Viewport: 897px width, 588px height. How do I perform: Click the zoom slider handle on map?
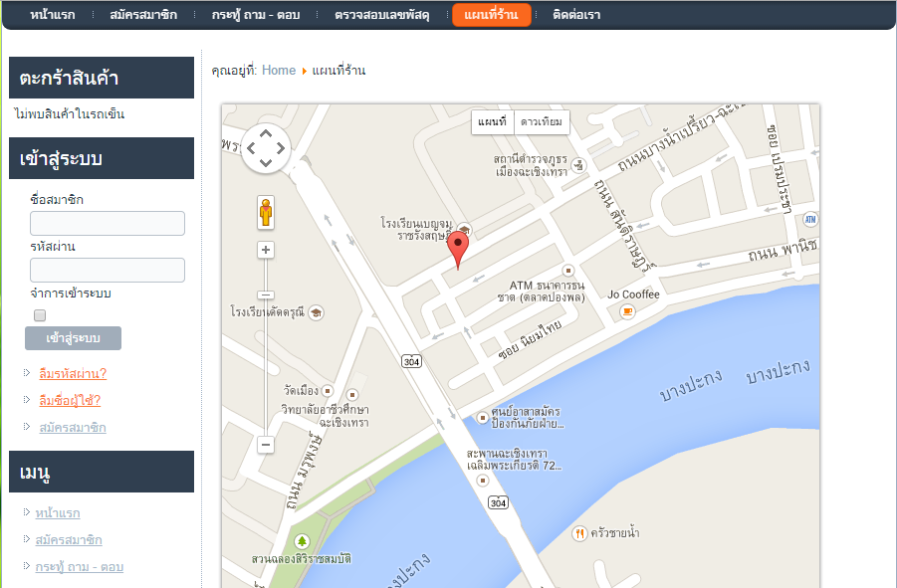[266, 294]
